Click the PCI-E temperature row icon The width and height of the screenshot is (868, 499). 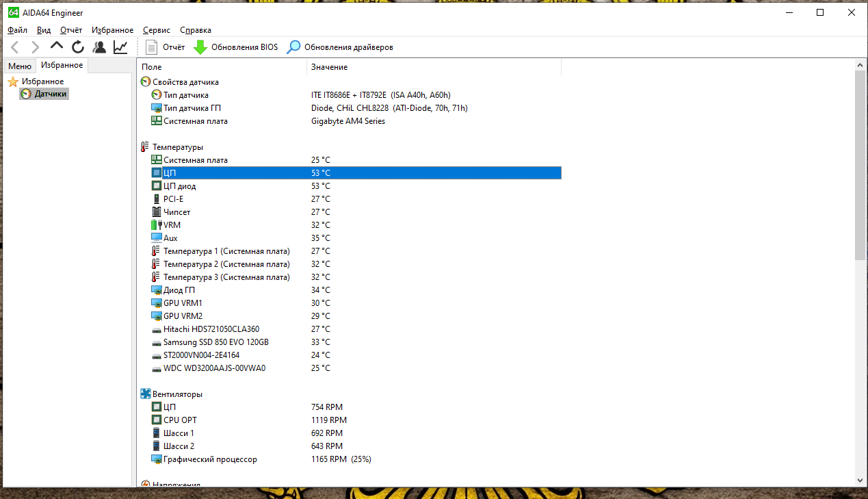click(x=157, y=199)
